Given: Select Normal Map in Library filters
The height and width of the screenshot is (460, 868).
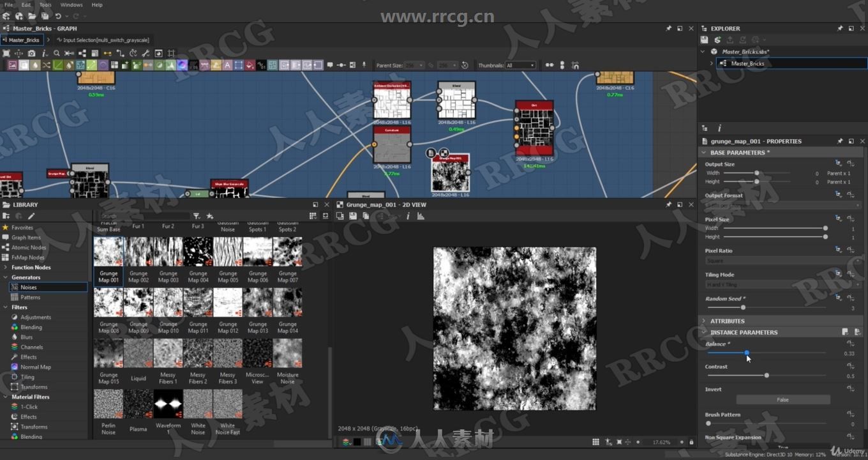Looking at the screenshot, I should click(36, 367).
